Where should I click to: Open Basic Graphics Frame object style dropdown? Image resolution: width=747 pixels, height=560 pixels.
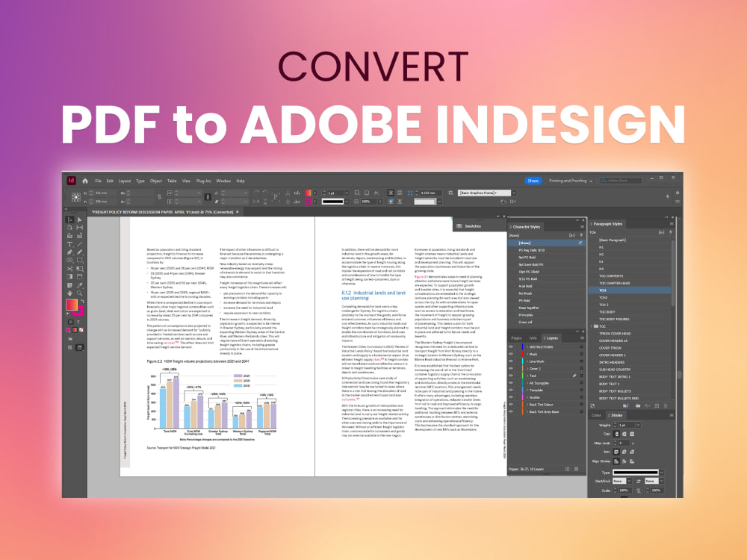[514, 193]
